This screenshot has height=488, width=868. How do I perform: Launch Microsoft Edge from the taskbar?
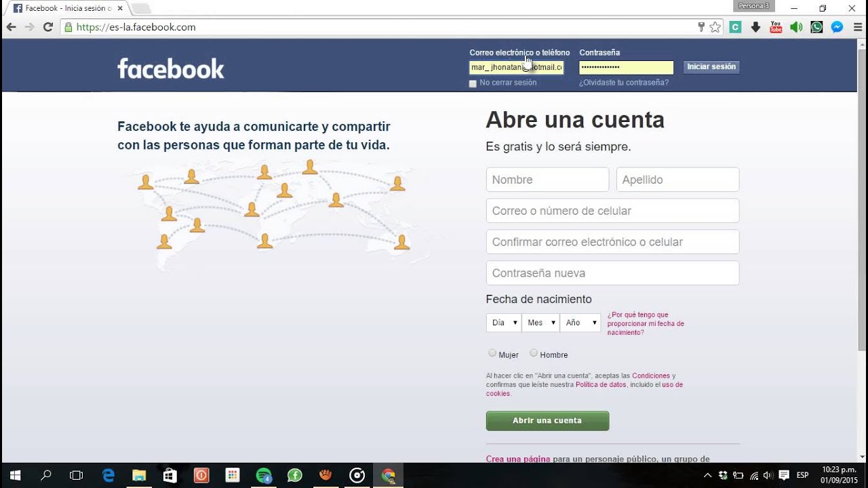click(108, 475)
